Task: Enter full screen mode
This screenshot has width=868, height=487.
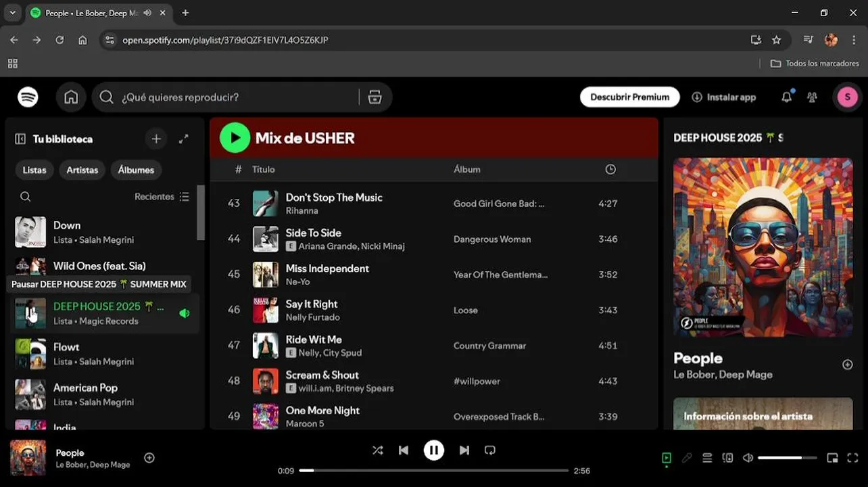Action: [x=852, y=458]
